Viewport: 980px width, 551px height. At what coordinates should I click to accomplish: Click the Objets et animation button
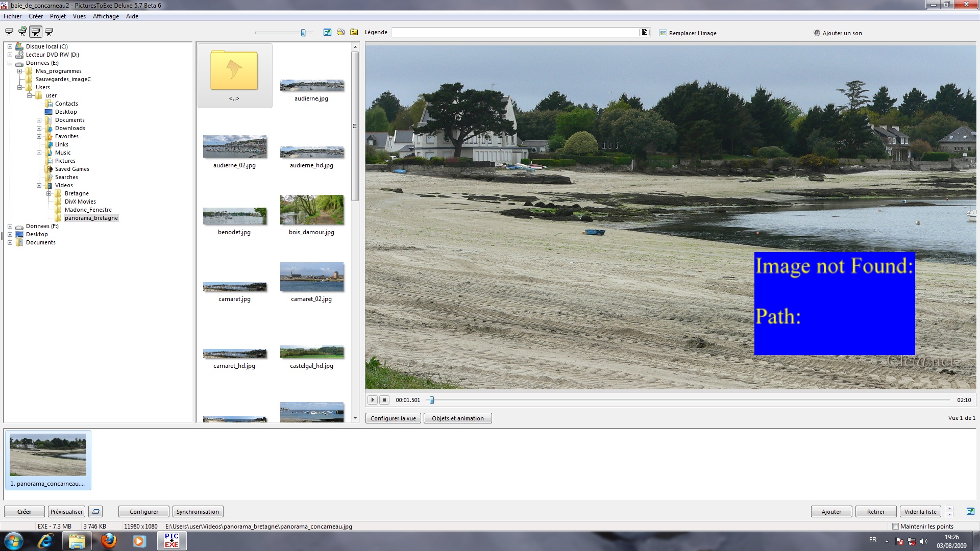coord(457,418)
